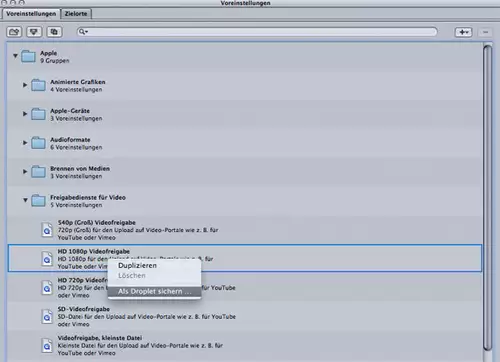Click the new group folder toolbar button
The height and width of the screenshot is (362, 500).
(x=14, y=32)
